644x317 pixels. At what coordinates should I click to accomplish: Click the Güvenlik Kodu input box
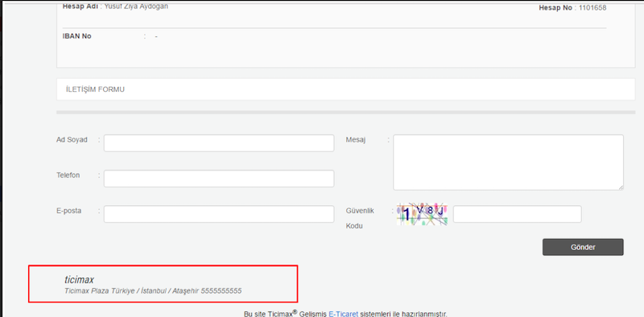click(517, 214)
